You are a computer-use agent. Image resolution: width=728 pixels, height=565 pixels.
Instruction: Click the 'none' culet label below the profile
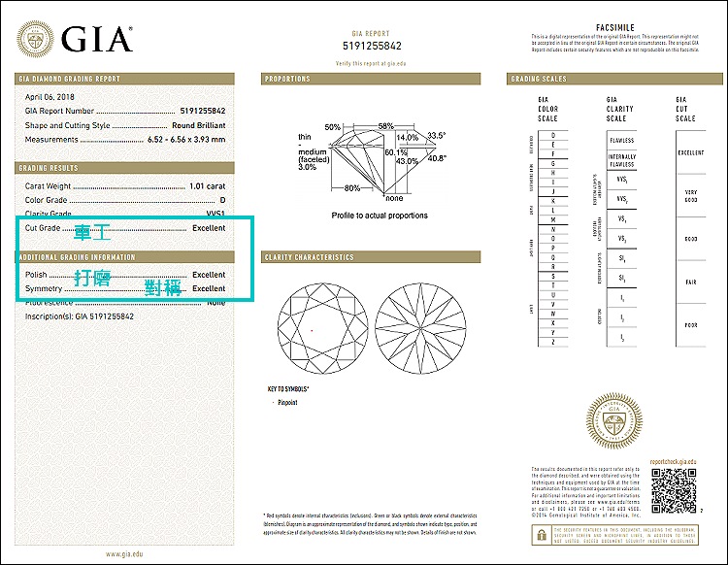[394, 198]
